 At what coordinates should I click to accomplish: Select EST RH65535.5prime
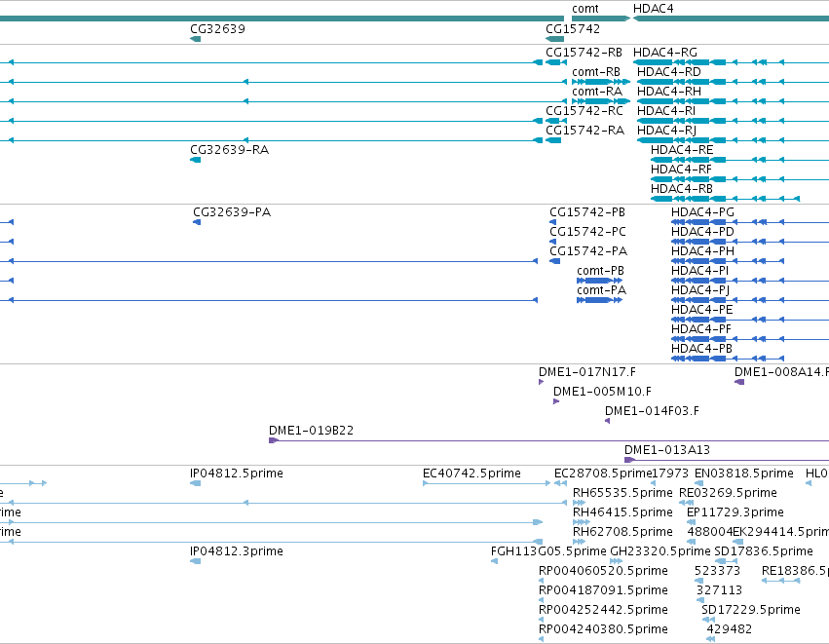[x=622, y=494]
